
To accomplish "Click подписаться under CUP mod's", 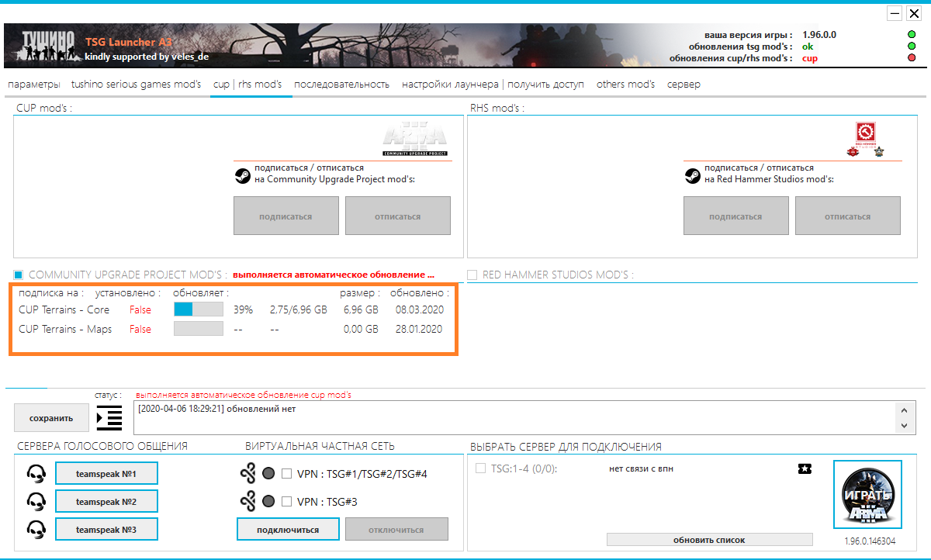I will [286, 216].
